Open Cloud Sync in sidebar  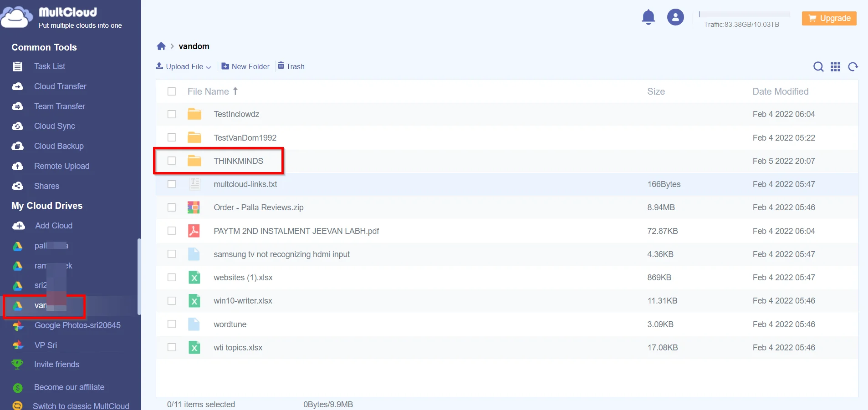coord(55,126)
